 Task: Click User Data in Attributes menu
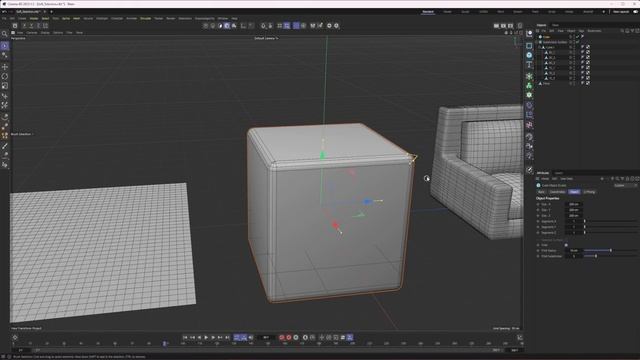(x=566, y=179)
